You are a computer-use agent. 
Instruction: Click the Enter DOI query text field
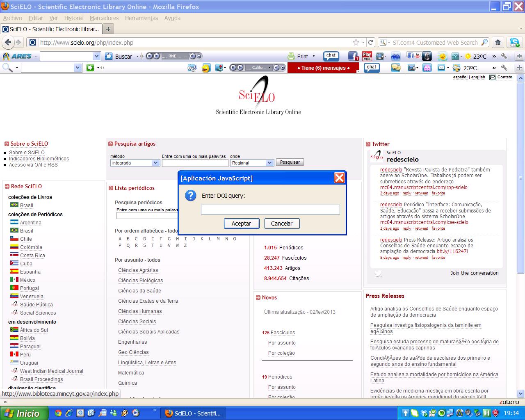coord(270,210)
